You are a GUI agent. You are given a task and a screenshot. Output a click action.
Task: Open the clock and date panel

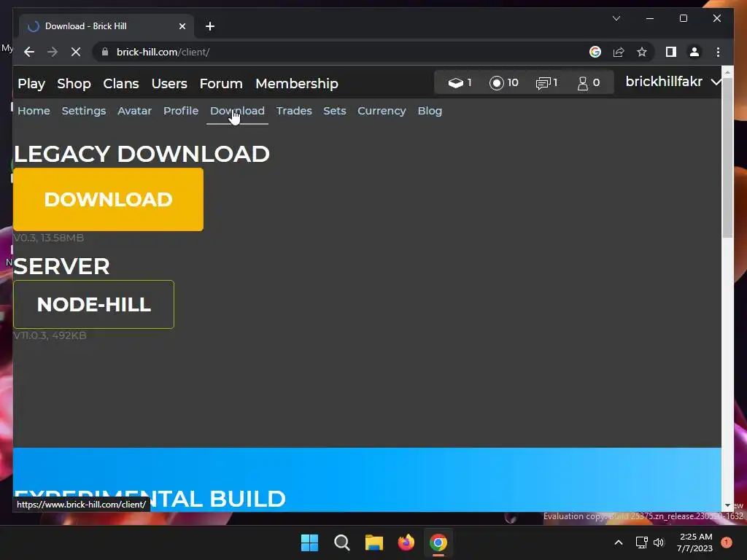695,542
